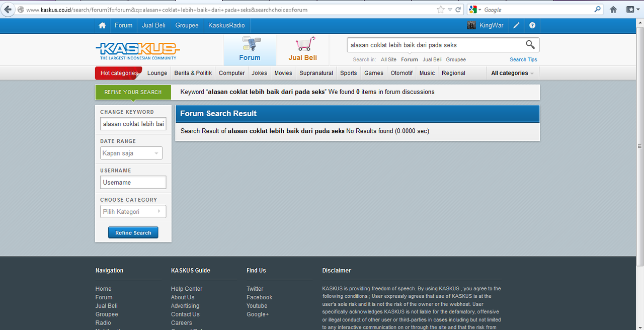Open the Otomotif category
644x330 pixels.
(x=401, y=73)
